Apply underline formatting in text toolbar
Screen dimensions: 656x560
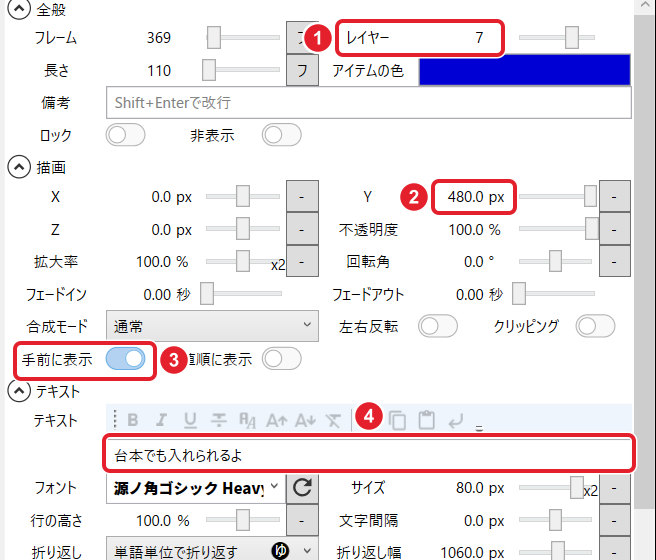point(190,420)
